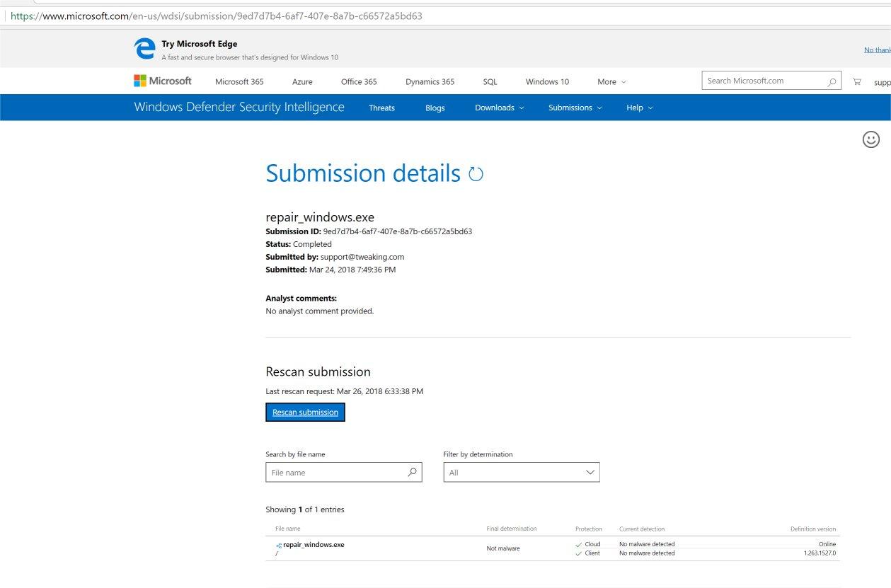
Task: Click the Microsoft logo in header
Action: (163, 81)
